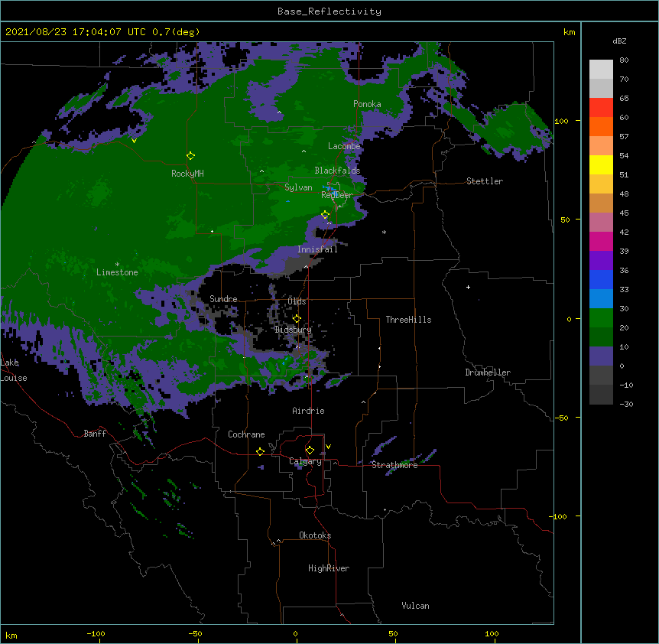Click the slate-blue 0 dBZ legend swatch
Screen dimensions: 659x644
(601, 356)
